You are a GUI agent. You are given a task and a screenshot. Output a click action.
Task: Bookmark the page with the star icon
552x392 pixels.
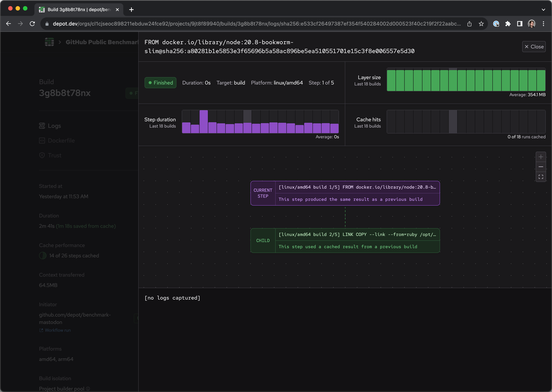481,24
